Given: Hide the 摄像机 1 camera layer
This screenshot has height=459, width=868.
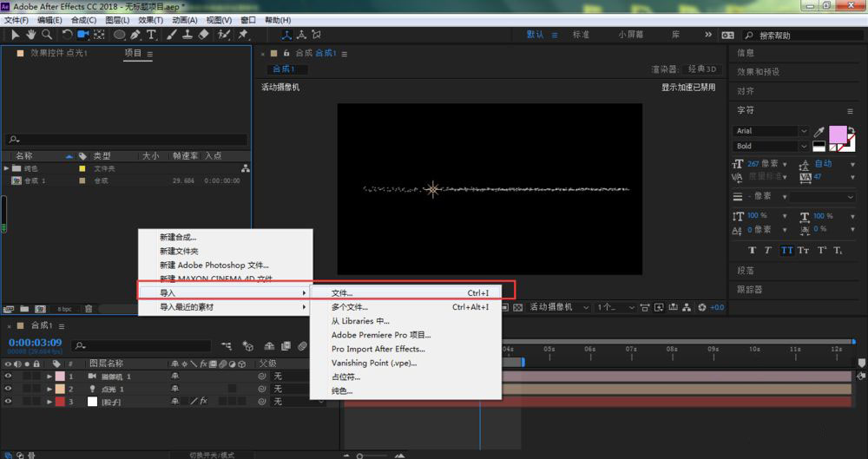Looking at the screenshot, I should pos(8,376).
